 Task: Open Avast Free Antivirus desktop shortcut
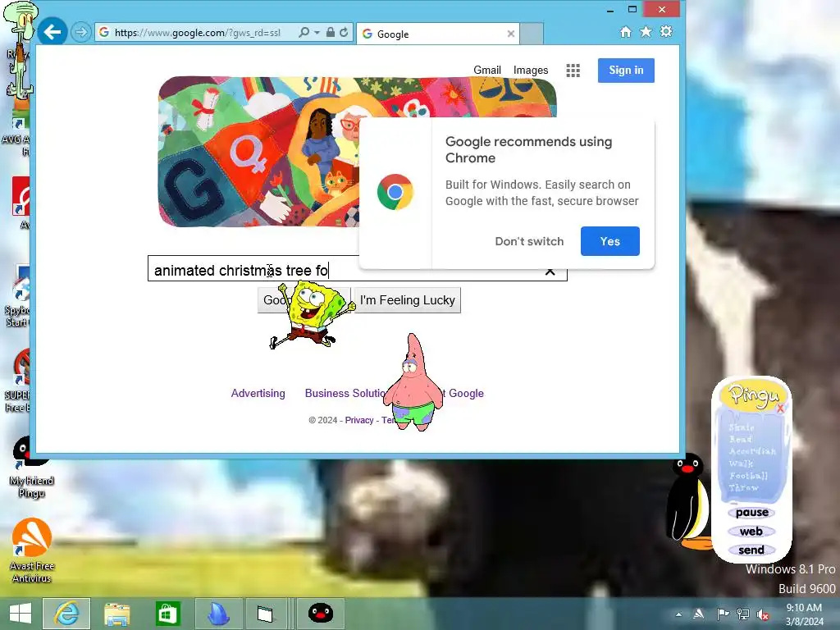(x=31, y=550)
